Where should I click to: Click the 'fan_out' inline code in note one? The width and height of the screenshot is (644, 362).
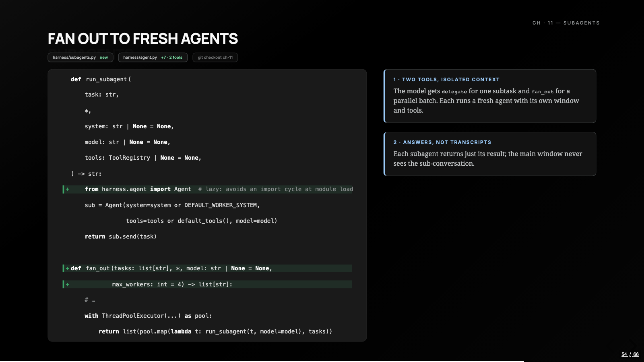click(x=543, y=92)
